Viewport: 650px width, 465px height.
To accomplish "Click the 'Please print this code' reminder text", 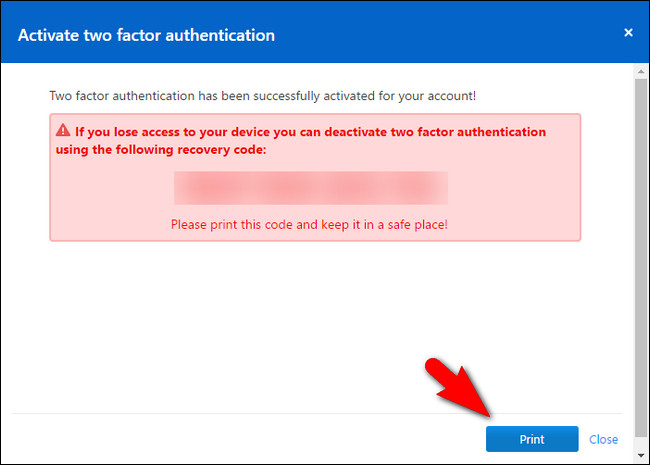I will coord(309,224).
